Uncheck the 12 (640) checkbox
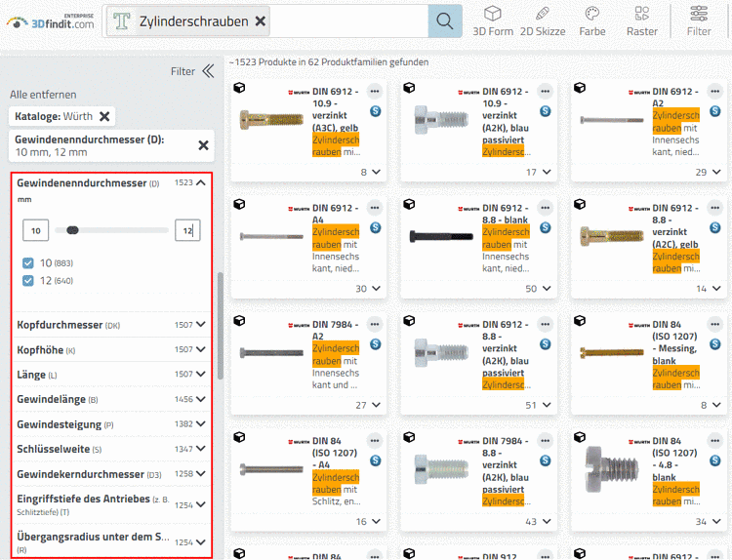 click(28, 280)
